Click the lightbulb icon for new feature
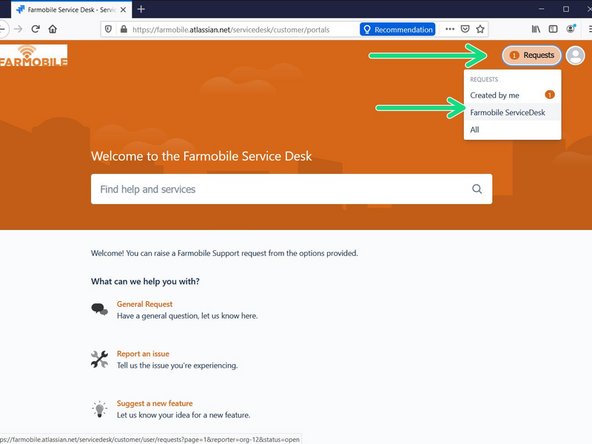 click(x=99, y=409)
